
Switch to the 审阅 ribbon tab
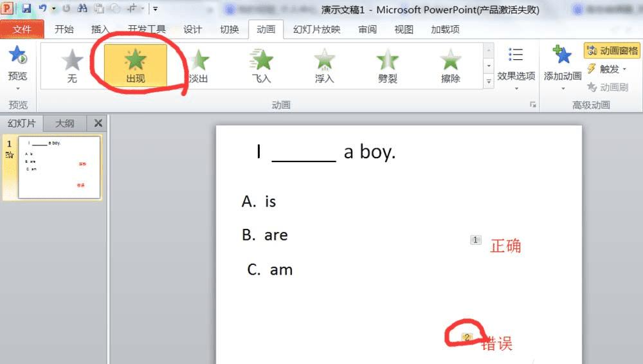click(x=367, y=29)
